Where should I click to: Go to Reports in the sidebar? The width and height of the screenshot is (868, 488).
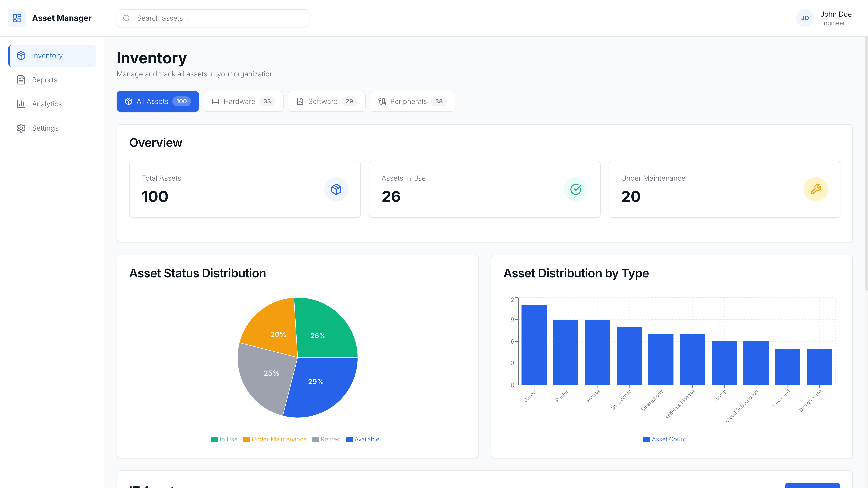(44, 80)
